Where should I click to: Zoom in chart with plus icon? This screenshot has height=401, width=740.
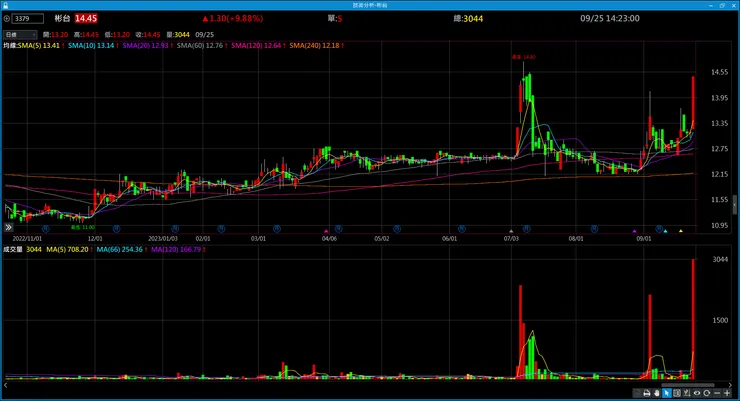point(727,393)
